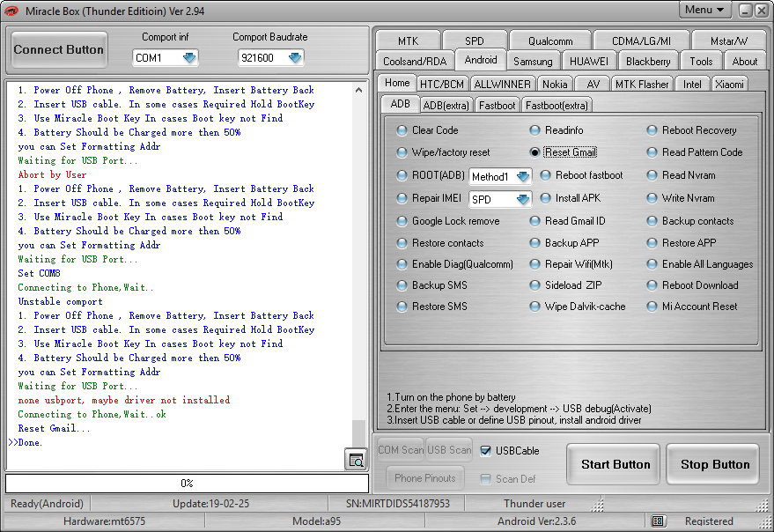Open the About tab

pyautogui.click(x=744, y=62)
